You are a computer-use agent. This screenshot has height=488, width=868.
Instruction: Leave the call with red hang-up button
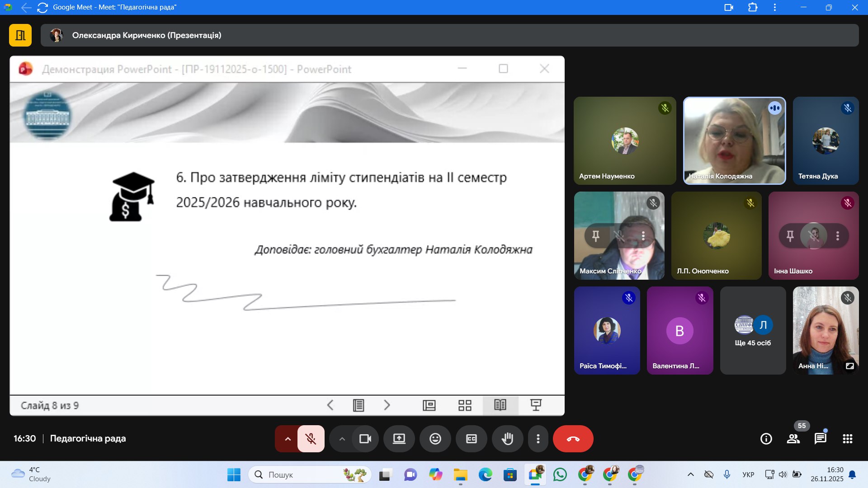click(573, 439)
